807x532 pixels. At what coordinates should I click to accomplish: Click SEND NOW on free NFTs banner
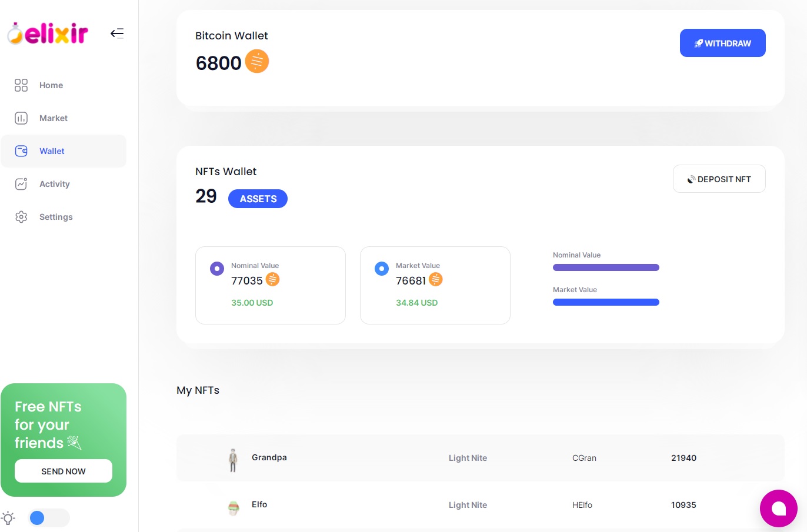[64, 471]
